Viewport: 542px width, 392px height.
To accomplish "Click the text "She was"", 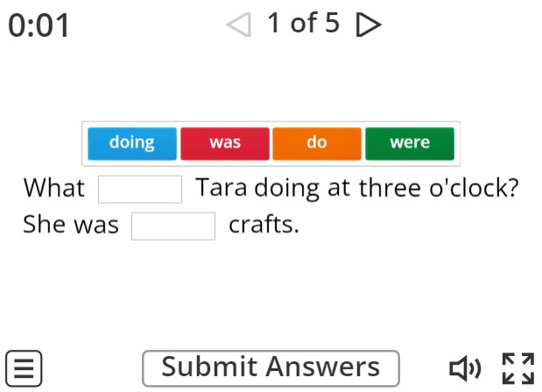I will point(71,225).
